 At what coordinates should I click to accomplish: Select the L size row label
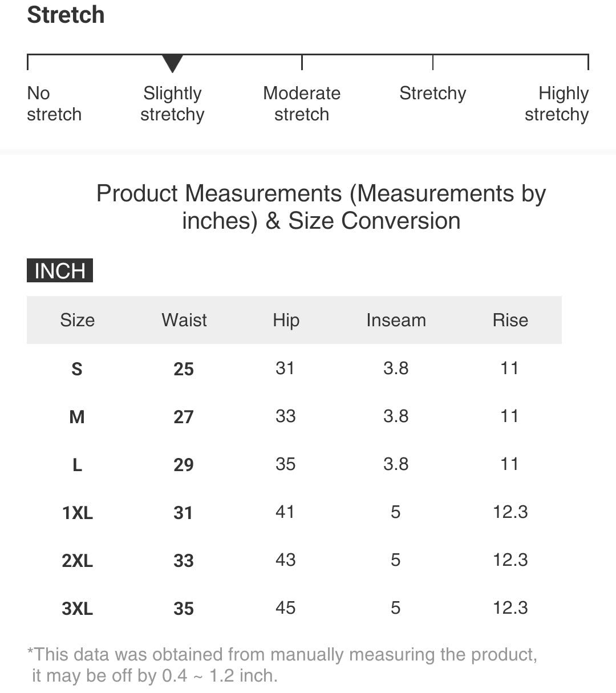(x=77, y=465)
